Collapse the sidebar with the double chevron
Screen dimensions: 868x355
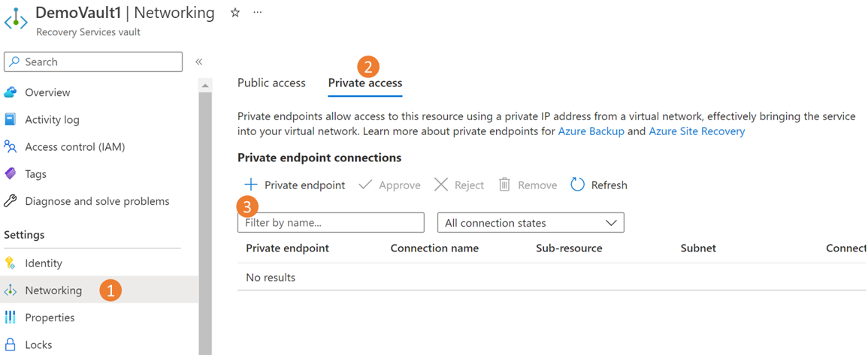click(198, 62)
